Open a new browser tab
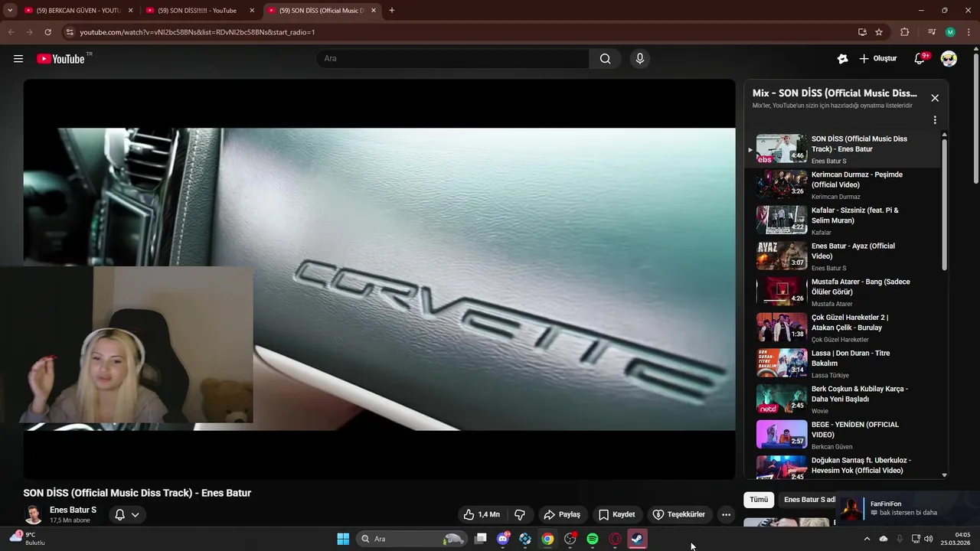Viewport: 980px width, 551px height. (392, 11)
